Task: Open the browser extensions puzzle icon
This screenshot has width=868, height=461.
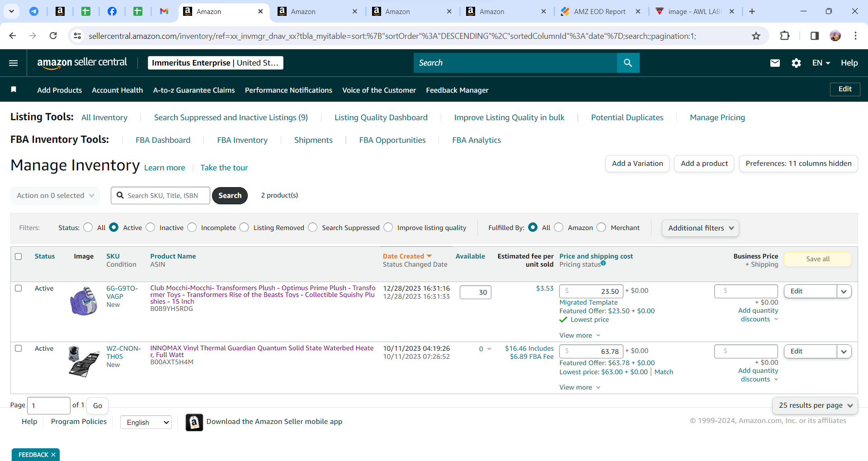Action: (785, 36)
